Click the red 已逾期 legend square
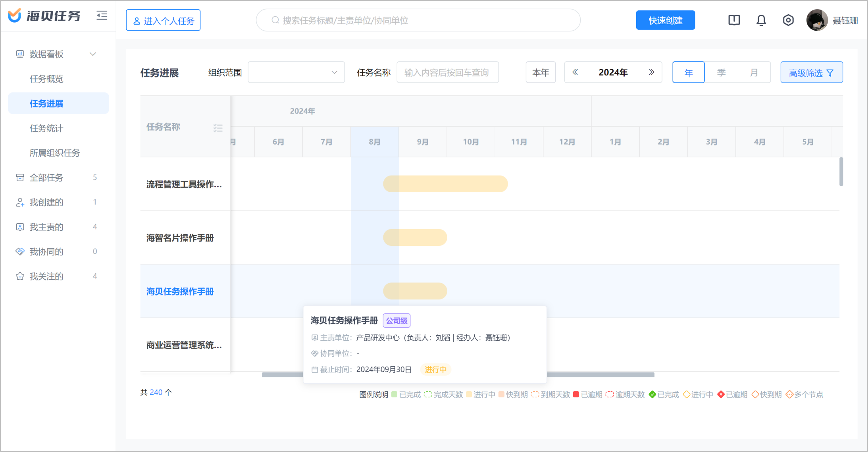 (x=576, y=394)
